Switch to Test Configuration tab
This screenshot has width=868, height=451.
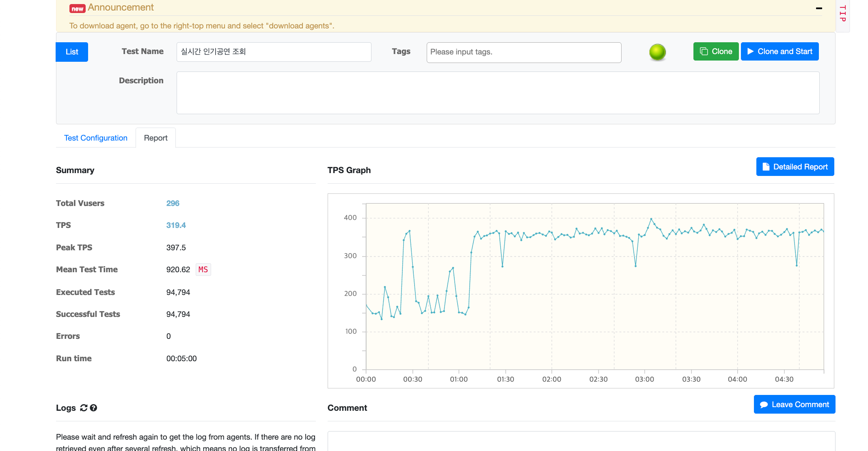[96, 138]
